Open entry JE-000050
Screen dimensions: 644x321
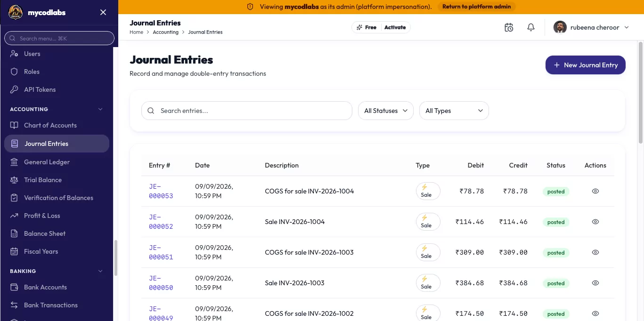[x=161, y=283]
